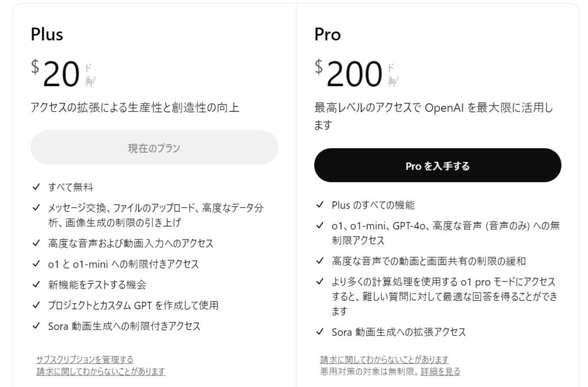Click the checkmark beside プロジェクトとカスタム GPT
Screen dimensions: 588x387
tap(36, 305)
